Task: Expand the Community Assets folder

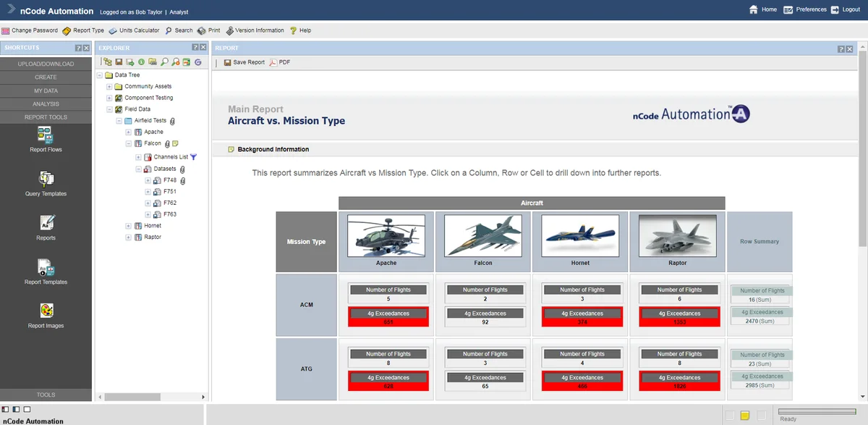Action: pos(109,86)
